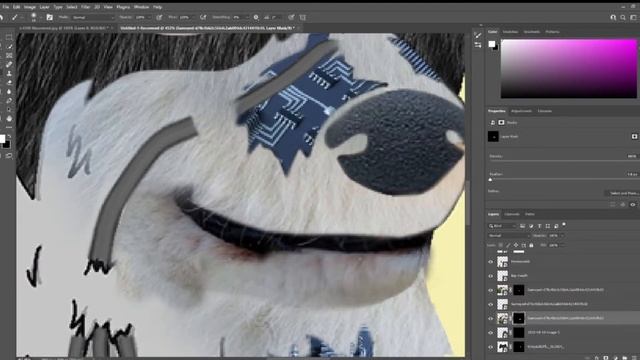Image resolution: width=640 pixels, height=360 pixels.
Task: Select the Clone Stamp tool
Action: pyautogui.click(x=9, y=73)
